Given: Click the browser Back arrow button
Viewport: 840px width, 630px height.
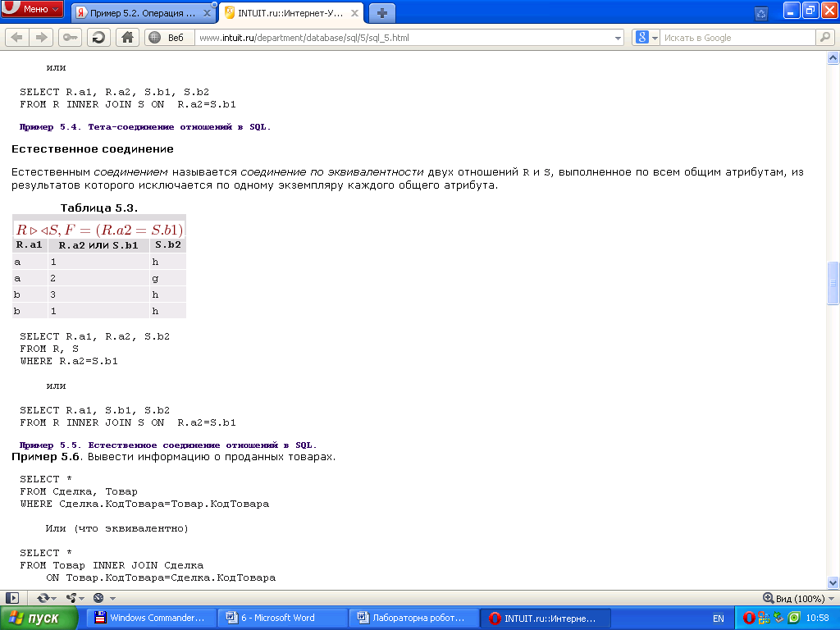Looking at the screenshot, I should (x=16, y=38).
